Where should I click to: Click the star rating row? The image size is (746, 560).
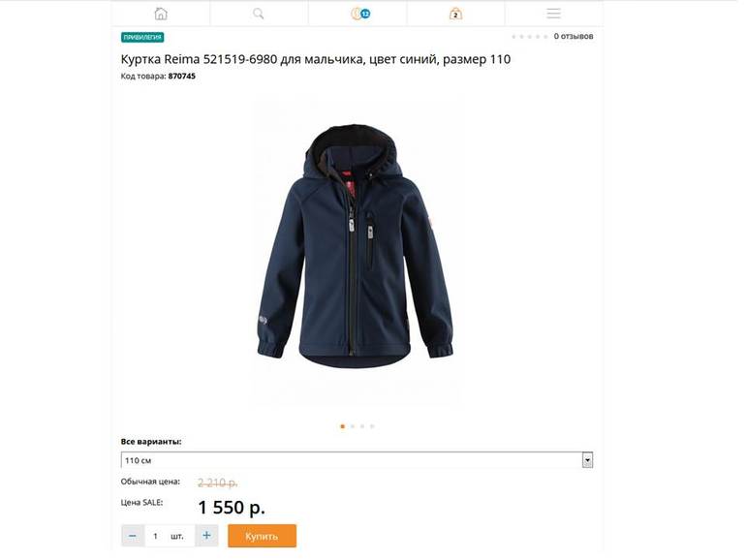pyautogui.click(x=530, y=37)
